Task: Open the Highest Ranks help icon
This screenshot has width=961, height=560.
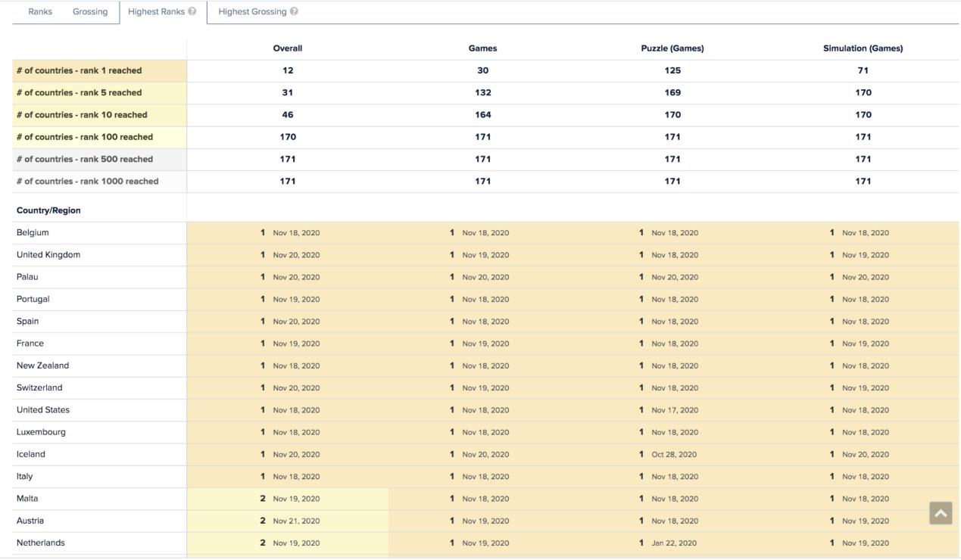Action: [x=192, y=12]
